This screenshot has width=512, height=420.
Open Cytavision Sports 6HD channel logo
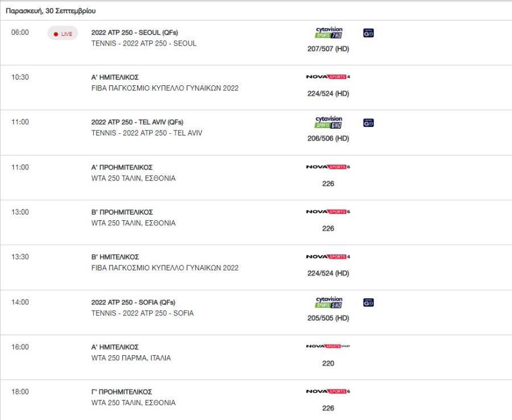[x=328, y=122]
